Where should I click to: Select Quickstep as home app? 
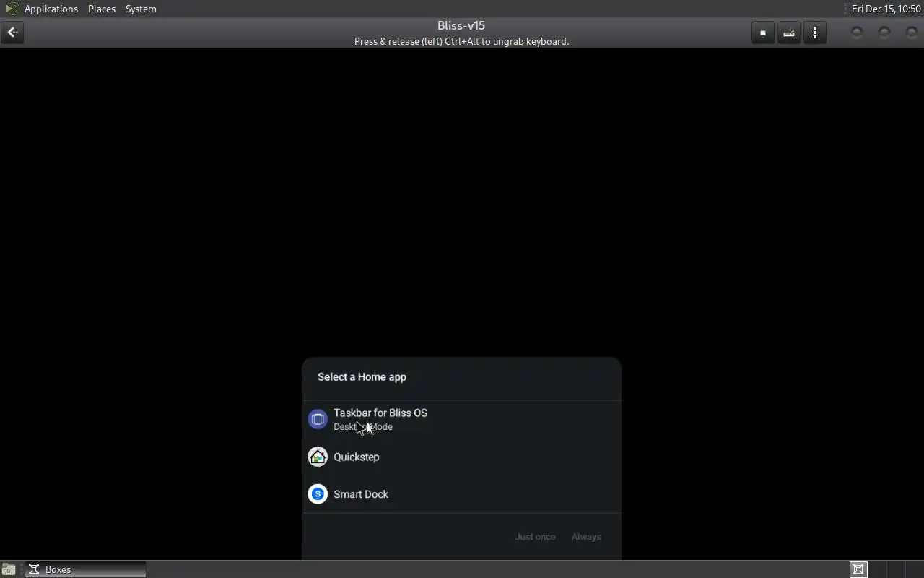[462, 457]
